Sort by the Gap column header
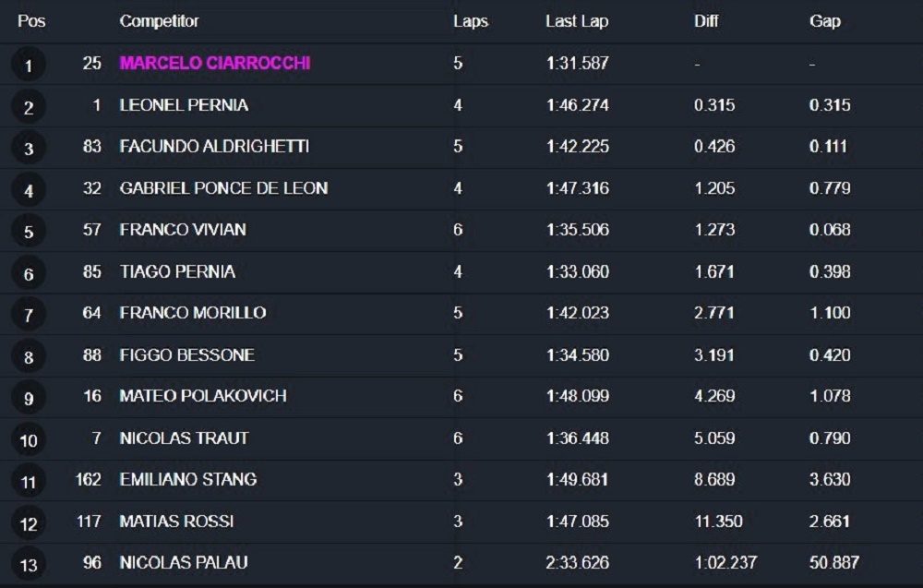The width and height of the screenshot is (923, 588). (824, 21)
